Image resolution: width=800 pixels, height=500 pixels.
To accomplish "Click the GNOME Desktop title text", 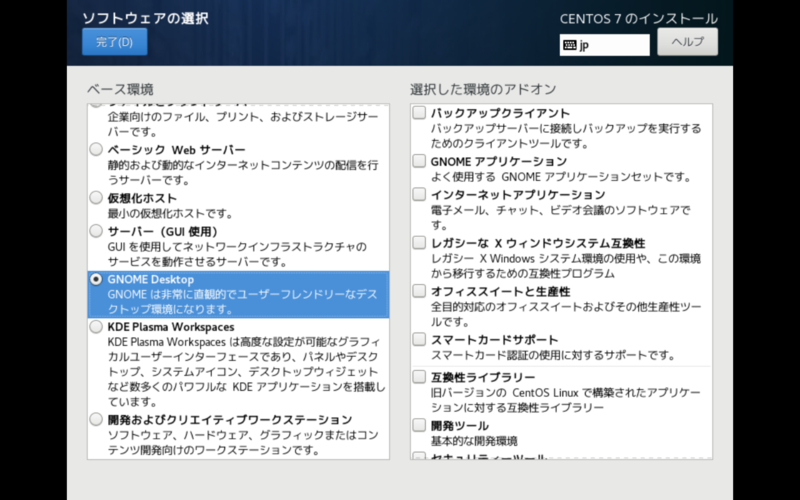I will (x=151, y=280).
